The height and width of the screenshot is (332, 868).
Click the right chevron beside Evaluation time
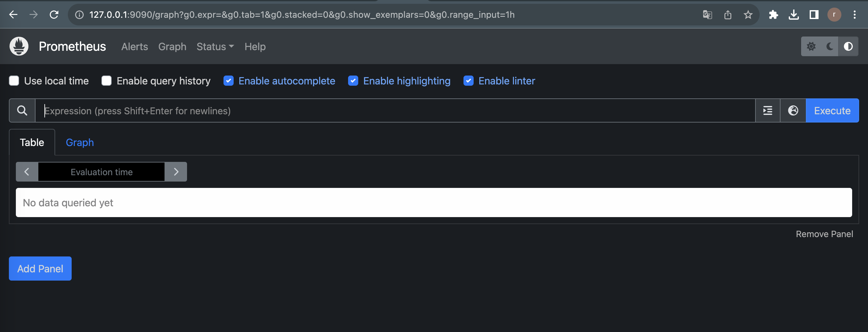point(176,172)
